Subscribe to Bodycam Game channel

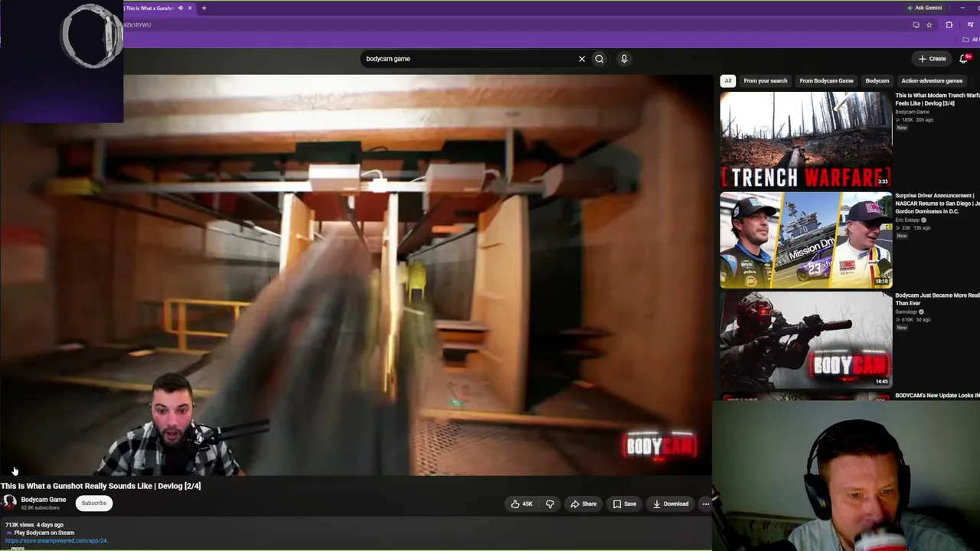tap(94, 503)
